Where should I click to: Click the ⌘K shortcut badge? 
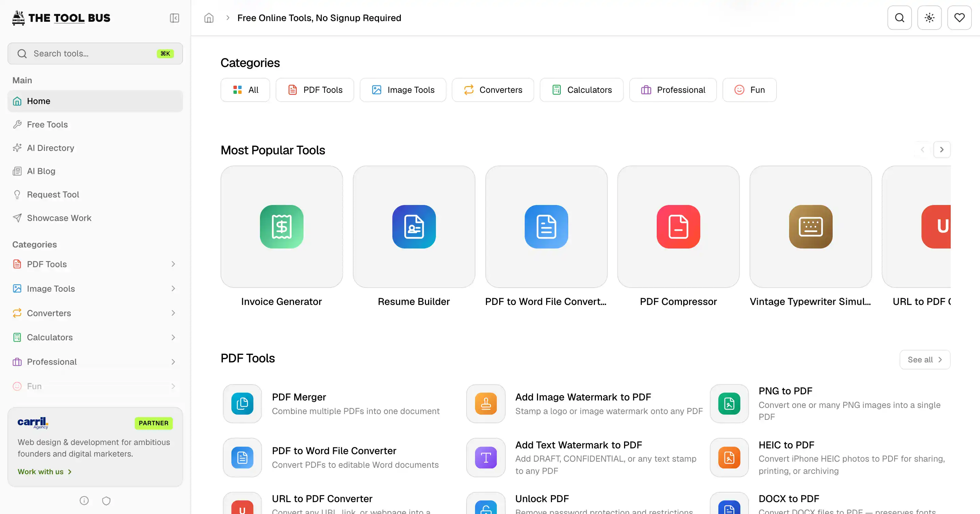pos(165,54)
